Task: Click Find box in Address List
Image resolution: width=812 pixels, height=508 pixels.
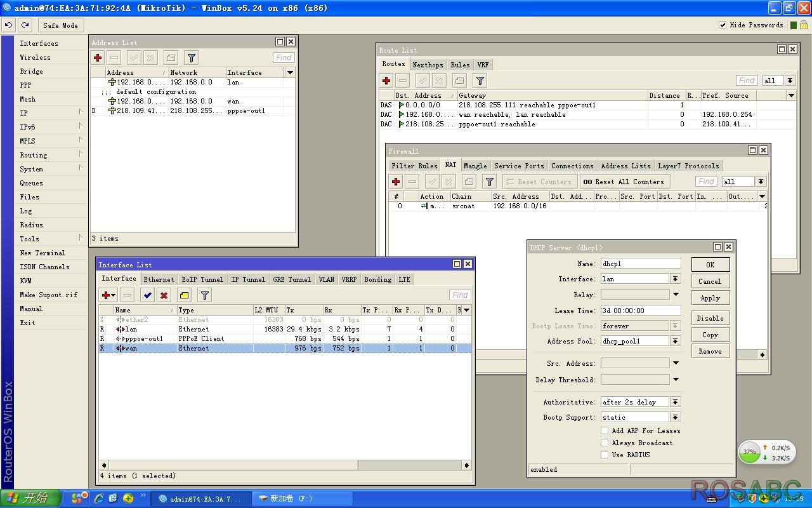Action: tap(284, 57)
